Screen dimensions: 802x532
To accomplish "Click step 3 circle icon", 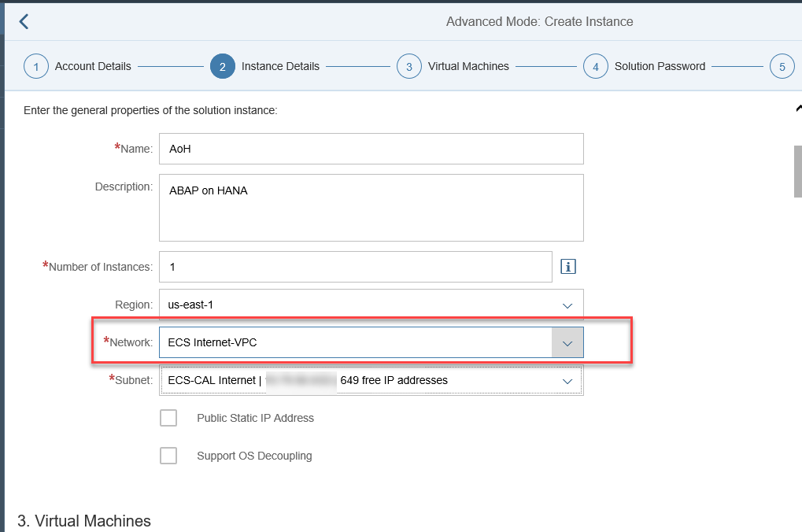I will click(x=409, y=67).
